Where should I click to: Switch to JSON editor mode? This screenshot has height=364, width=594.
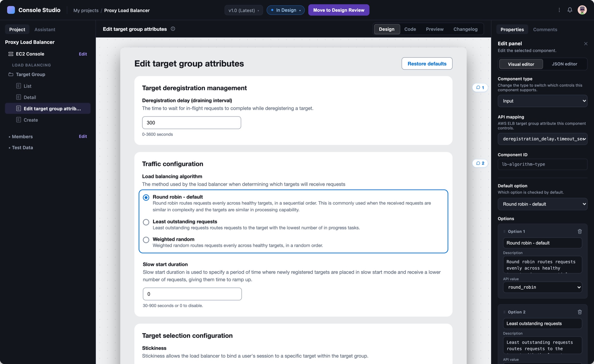(x=564, y=64)
